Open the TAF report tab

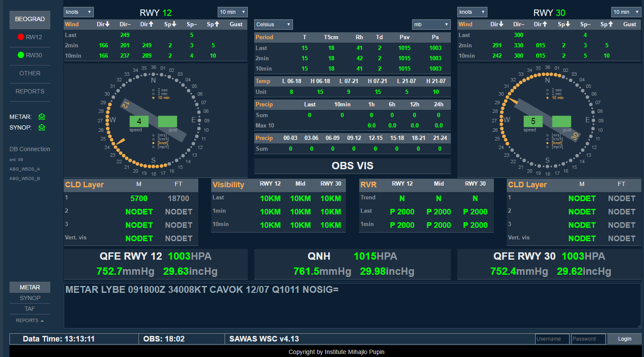(30, 309)
